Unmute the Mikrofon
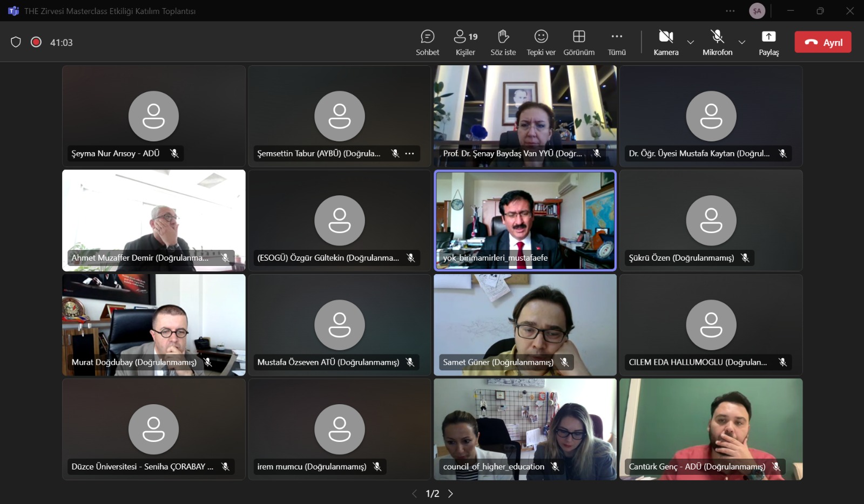 click(717, 43)
